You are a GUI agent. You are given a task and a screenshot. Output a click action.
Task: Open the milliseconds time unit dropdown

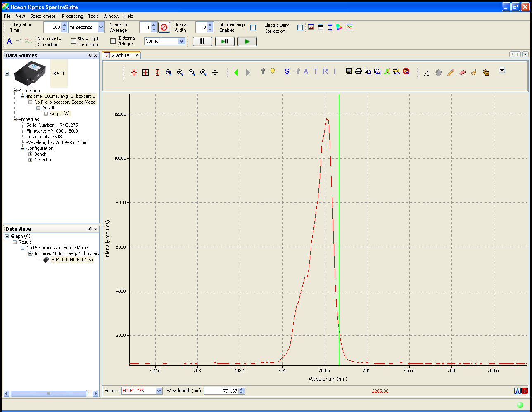[101, 27]
